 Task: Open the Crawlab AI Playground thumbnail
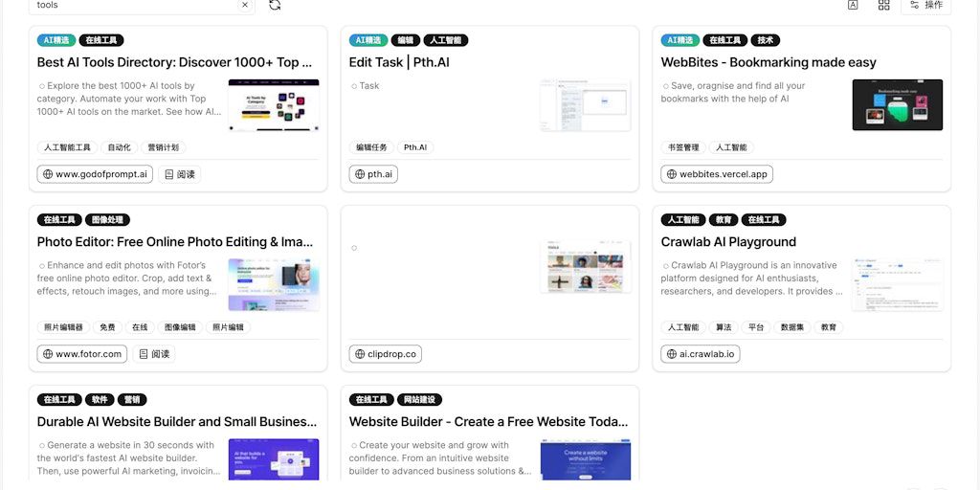coord(898,284)
